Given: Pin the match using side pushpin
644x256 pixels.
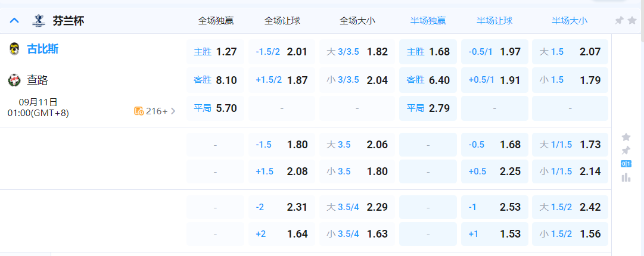Looking at the screenshot, I should [626, 150].
